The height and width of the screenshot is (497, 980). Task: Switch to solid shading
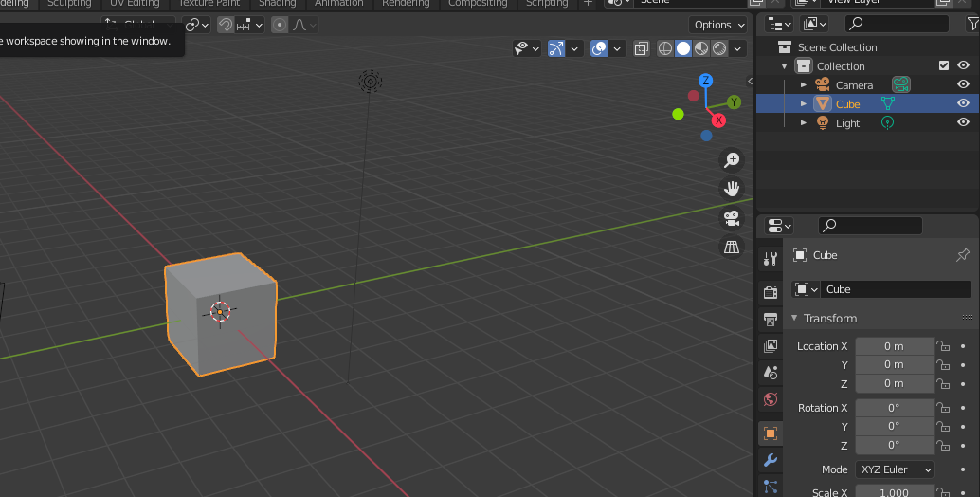683,48
